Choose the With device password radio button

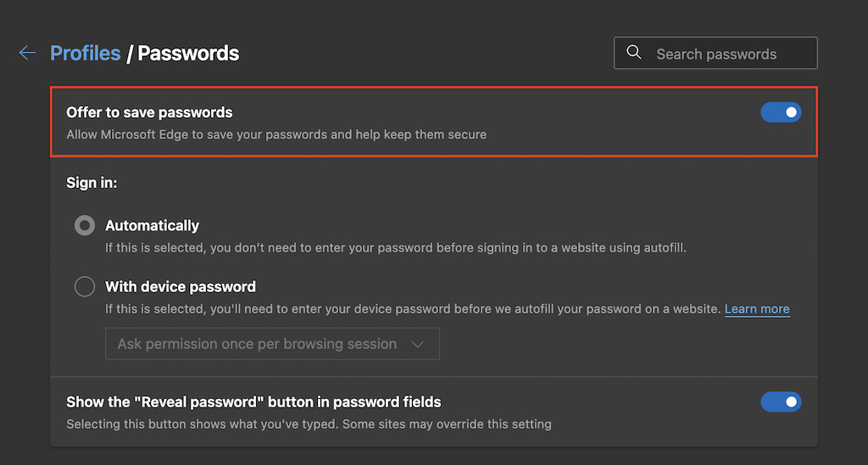click(85, 286)
